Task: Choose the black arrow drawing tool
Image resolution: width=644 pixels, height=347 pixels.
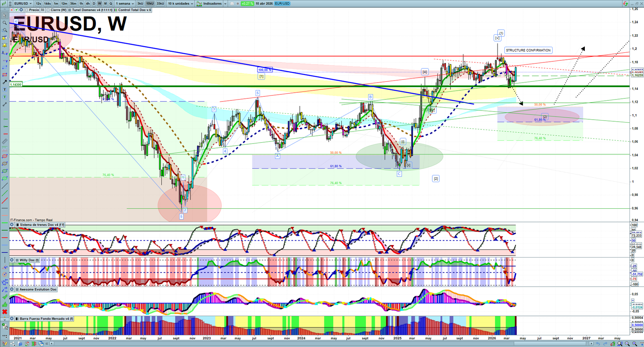Action: tap(4, 82)
